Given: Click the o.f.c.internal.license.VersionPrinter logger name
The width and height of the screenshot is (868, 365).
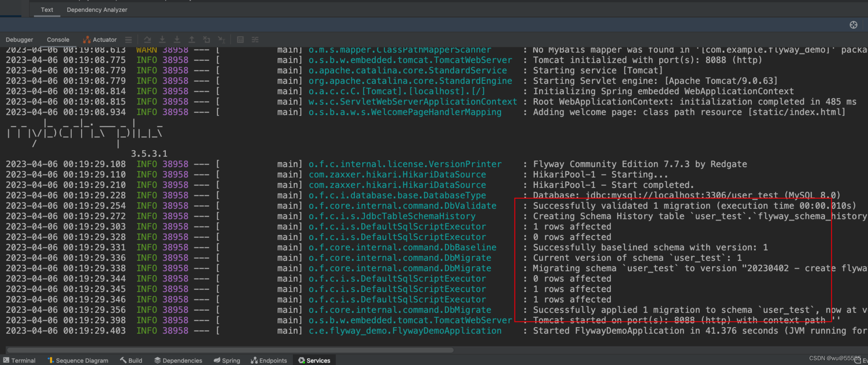Looking at the screenshot, I should (405, 164).
